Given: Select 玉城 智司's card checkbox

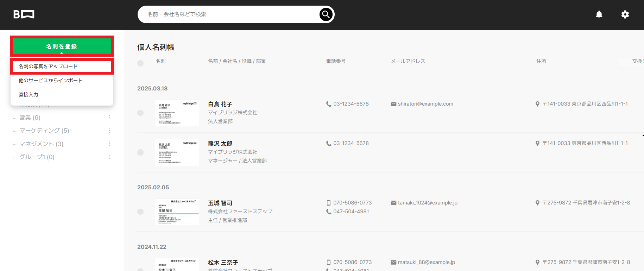Looking at the screenshot, I should pos(140,212).
